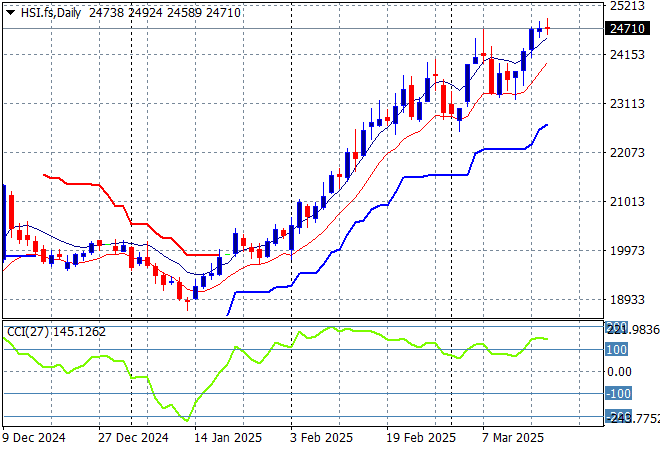Select the 27 Dec 2024 date label
The image size is (660, 450).
click(x=131, y=437)
